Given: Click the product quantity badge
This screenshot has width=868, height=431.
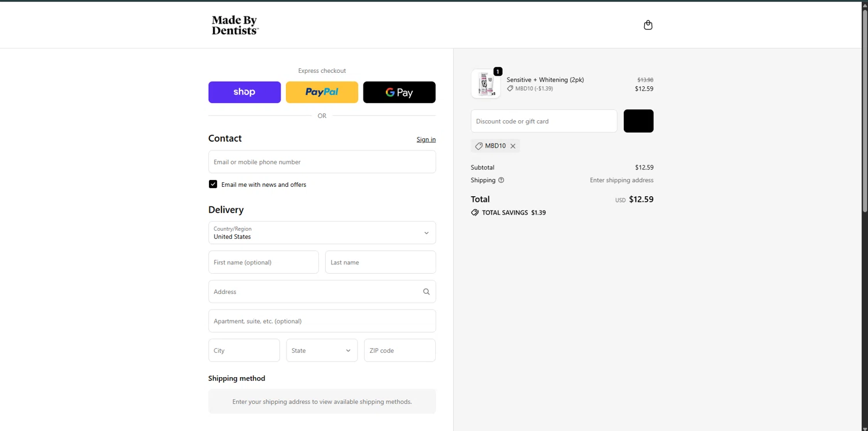Looking at the screenshot, I should (x=498, y=72).
